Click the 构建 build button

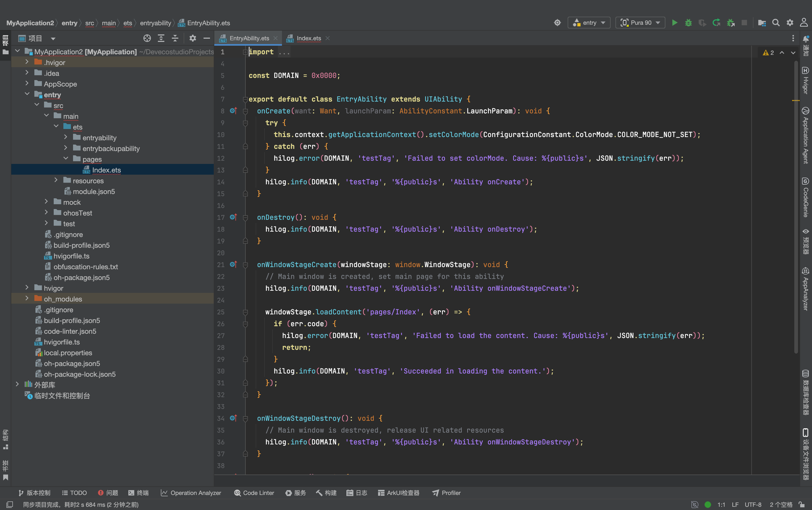tap(326, 493)
